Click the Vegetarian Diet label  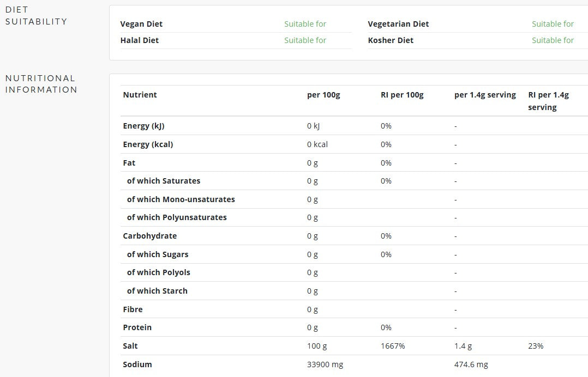pyautogui.click(x=398, y=24)
